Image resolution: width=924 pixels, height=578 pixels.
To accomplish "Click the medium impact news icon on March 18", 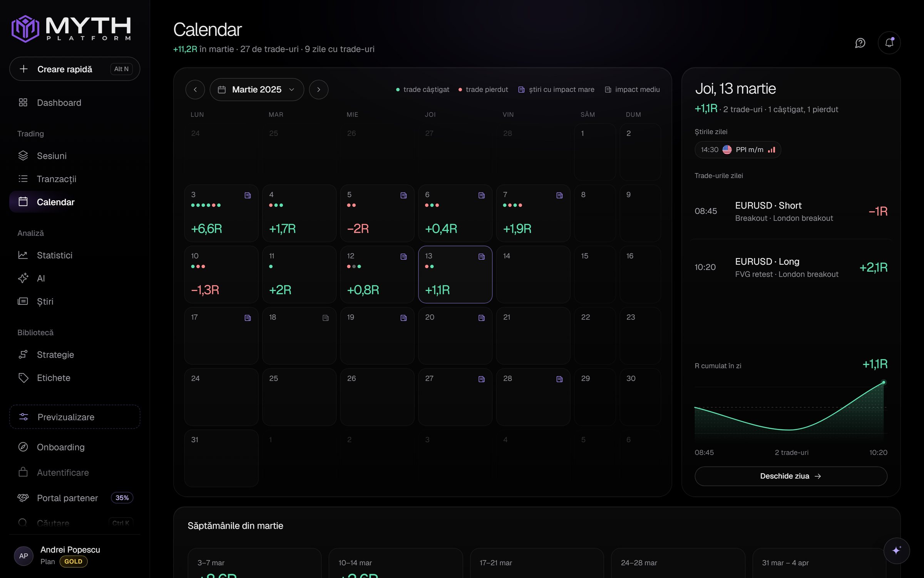I will point(326,318).
